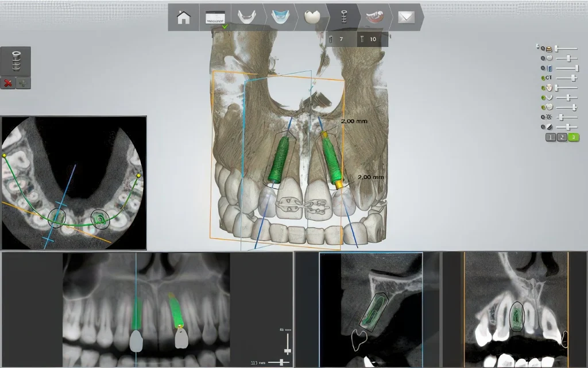
Task: Click the envelope send-order icon
Action: (x=406, y=17)
